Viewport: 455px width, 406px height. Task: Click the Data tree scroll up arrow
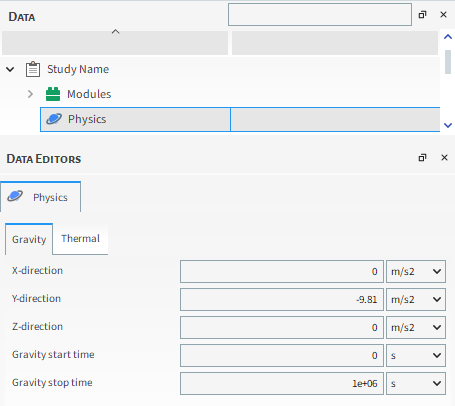pyautogui.click(x=448, y=37)
